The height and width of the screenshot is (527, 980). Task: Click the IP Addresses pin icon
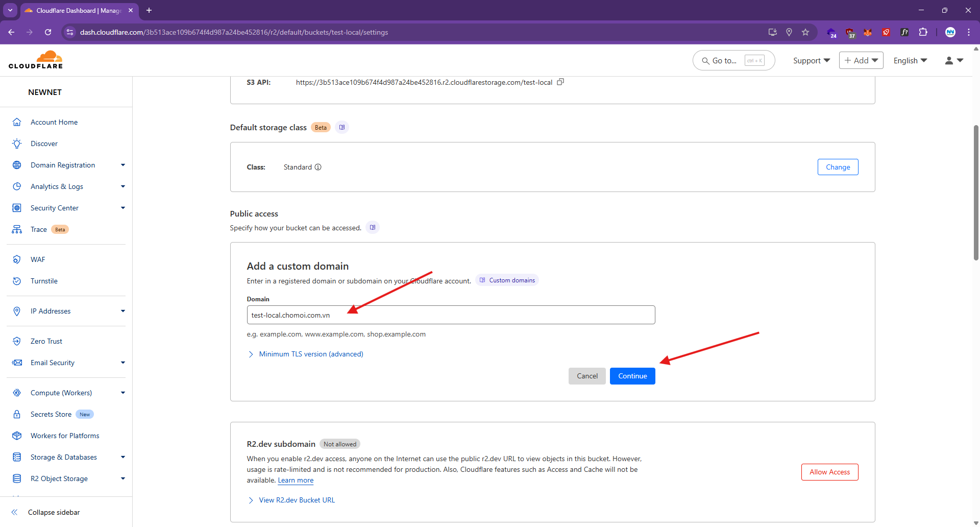[17, 311]
